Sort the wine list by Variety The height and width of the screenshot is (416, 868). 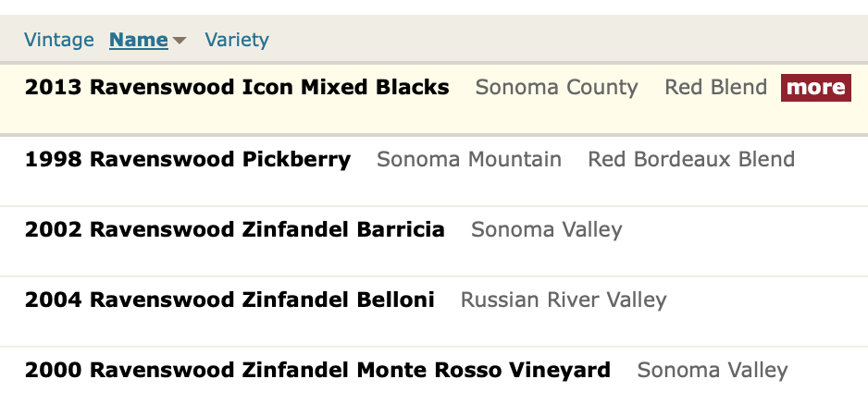point(237,40)
